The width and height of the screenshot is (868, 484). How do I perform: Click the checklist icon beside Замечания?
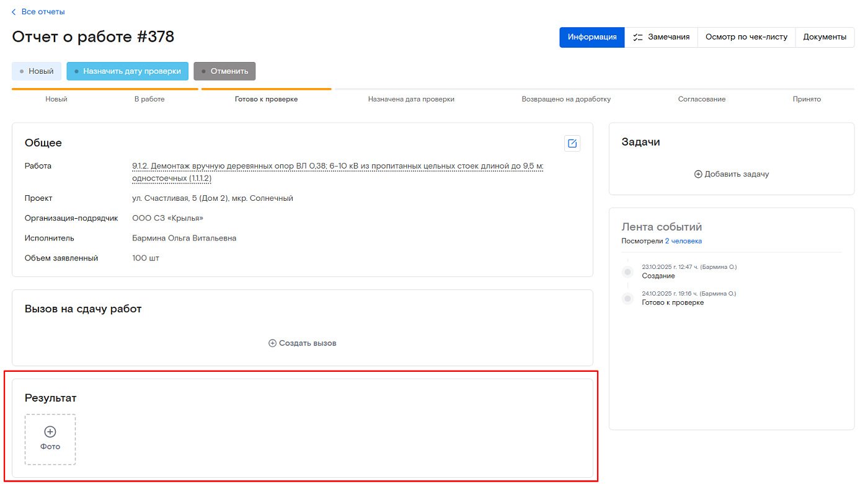638,37
